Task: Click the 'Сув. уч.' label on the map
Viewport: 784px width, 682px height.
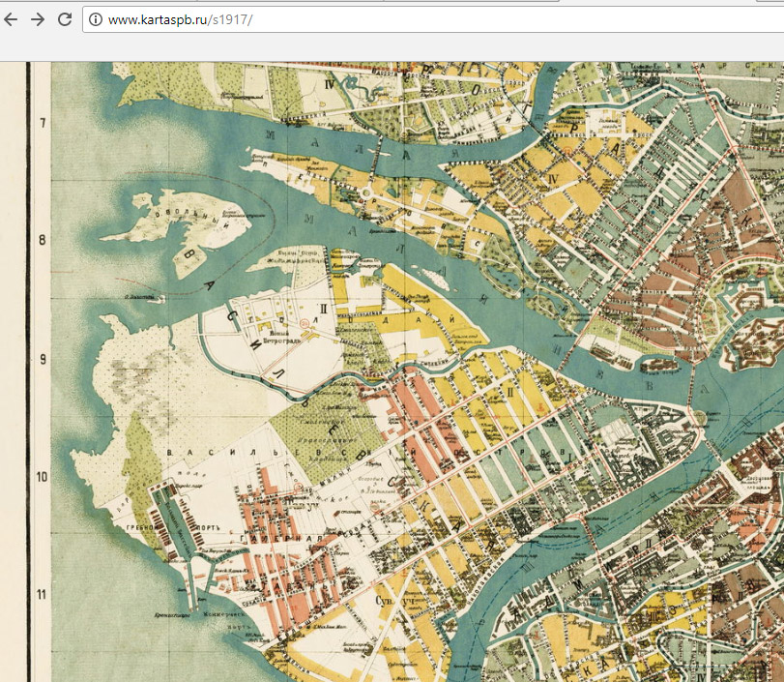Action: point(396,601)
